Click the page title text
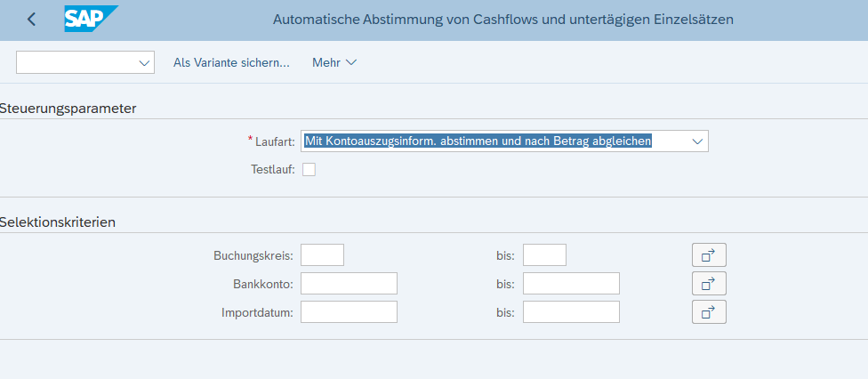Image resolution: width=868 pixels, height=379 pixels. point(503,20)
